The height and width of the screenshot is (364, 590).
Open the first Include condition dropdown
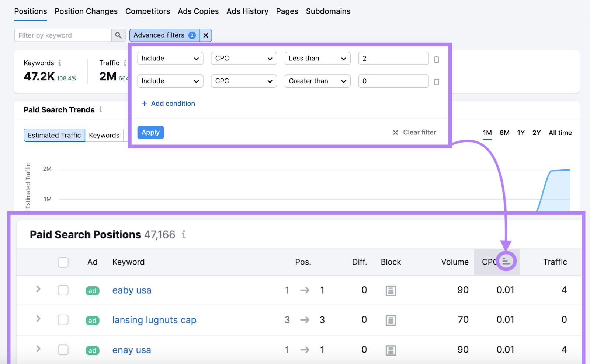pyautogui.click(x=170, y=58)
